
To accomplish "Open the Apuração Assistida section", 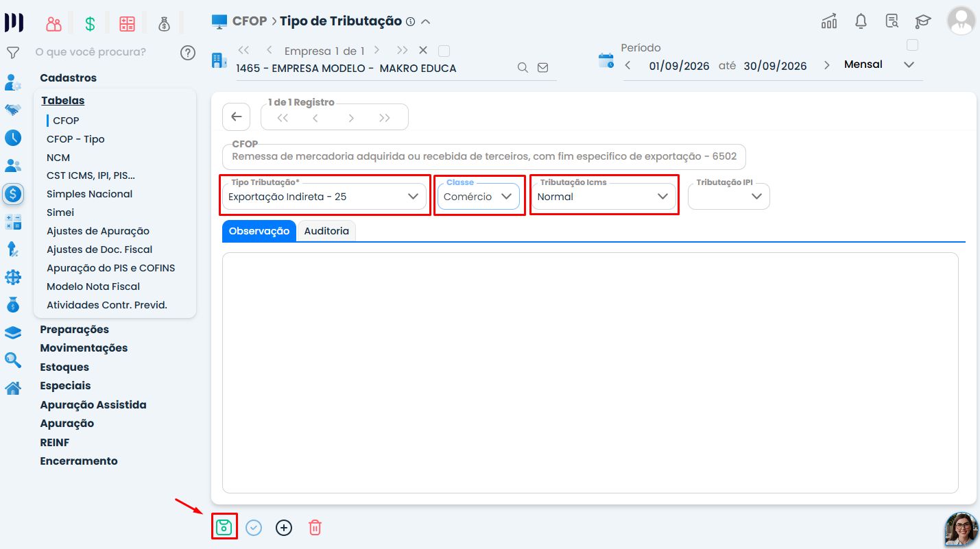I will pyautogui.click(x=93, y=404).
